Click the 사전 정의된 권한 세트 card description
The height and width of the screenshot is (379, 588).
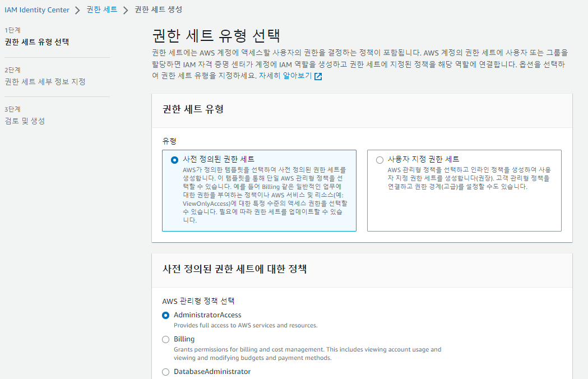[265, 195]
